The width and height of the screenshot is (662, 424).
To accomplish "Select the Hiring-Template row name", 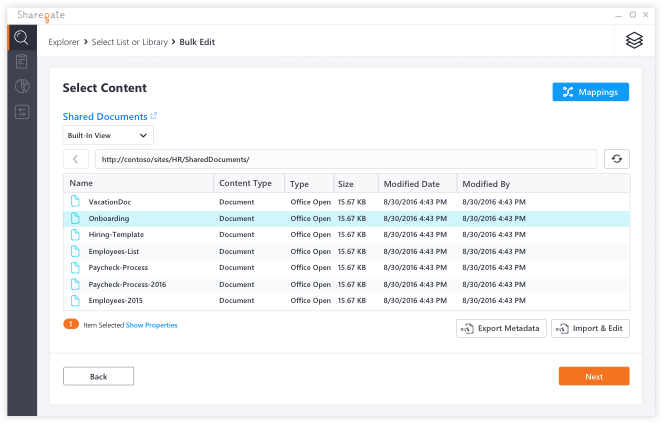I will (x=116, y=234).
